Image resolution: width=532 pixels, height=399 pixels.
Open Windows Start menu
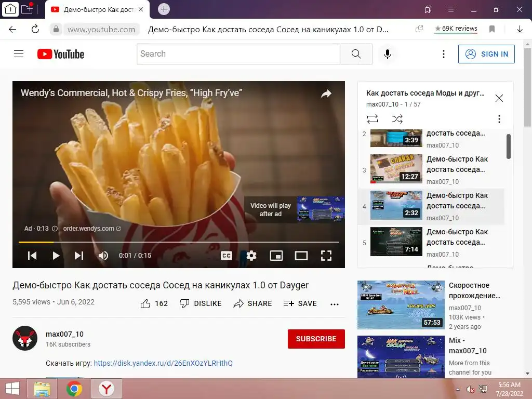click(12, 389)
